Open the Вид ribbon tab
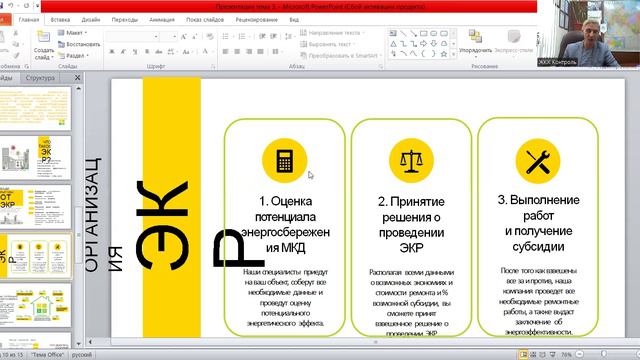Viewport: 640px width, 360px height. (x=294, y=20)
